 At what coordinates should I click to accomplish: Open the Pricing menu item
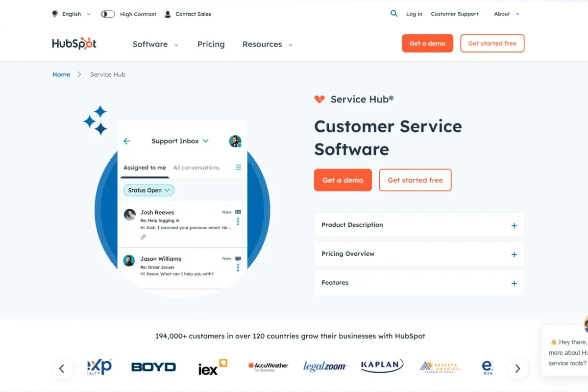(211, 44)
